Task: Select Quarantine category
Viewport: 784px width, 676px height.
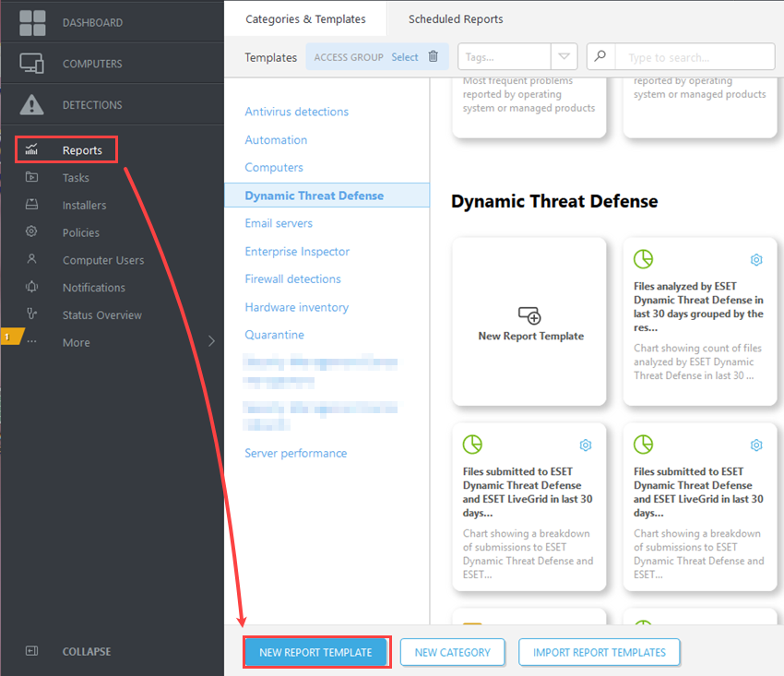Action: click(274, 335)
